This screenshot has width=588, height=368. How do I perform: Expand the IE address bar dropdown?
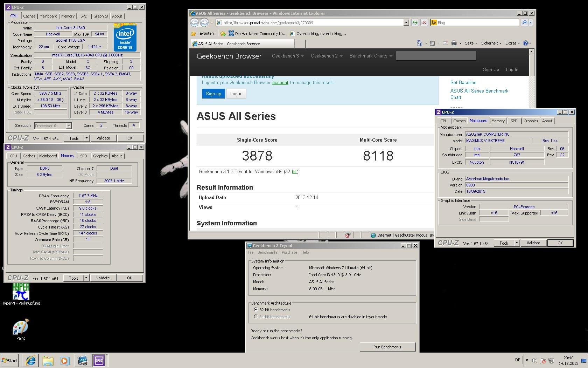406,22
